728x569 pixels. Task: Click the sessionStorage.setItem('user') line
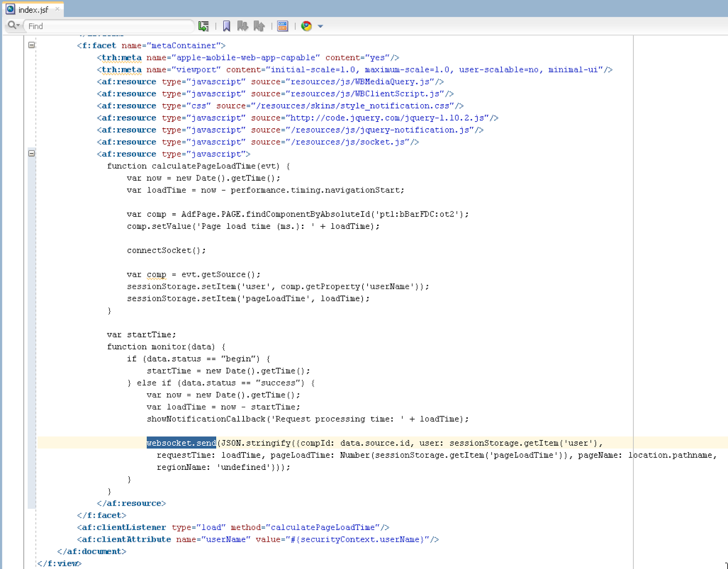tap(278, 287)
